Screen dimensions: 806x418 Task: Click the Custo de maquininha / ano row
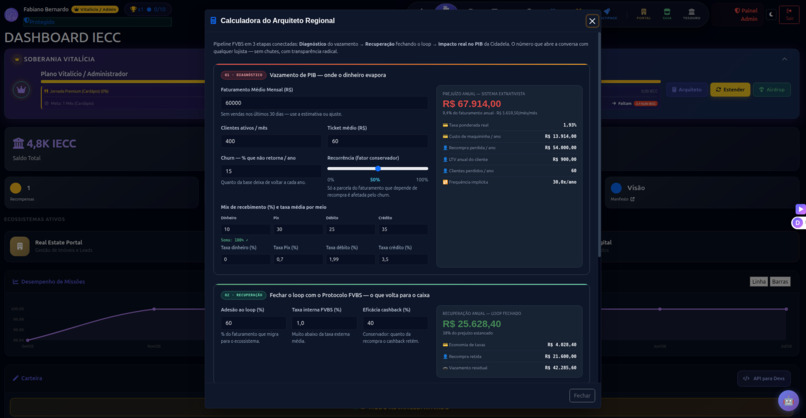coord(509,136)
